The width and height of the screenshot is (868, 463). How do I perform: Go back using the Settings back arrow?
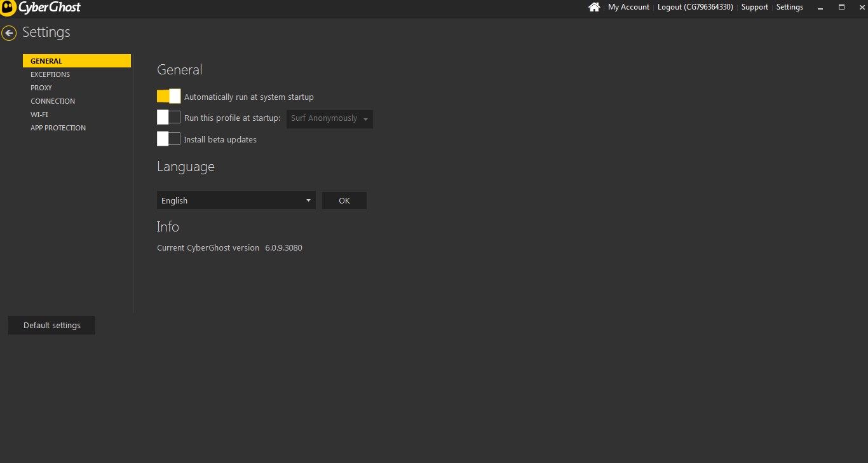(x=9, y=32)
